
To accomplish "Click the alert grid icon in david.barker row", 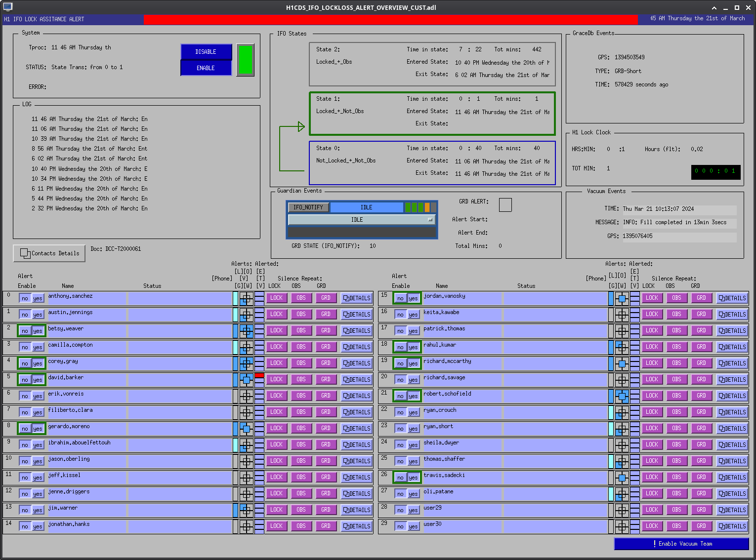I will click(x=246, y=380).
